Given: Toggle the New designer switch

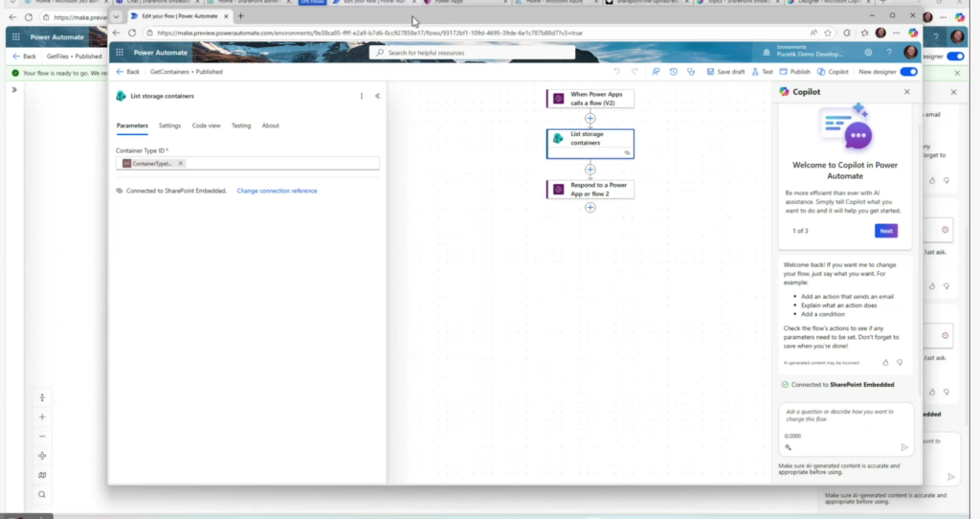Looking at the screenshot, I should 908,72.
